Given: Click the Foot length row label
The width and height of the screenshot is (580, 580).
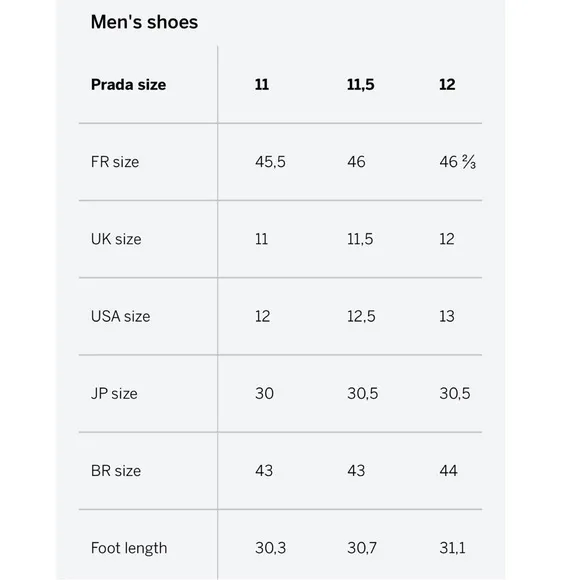Looking at the screenshot, I should 129,548.
